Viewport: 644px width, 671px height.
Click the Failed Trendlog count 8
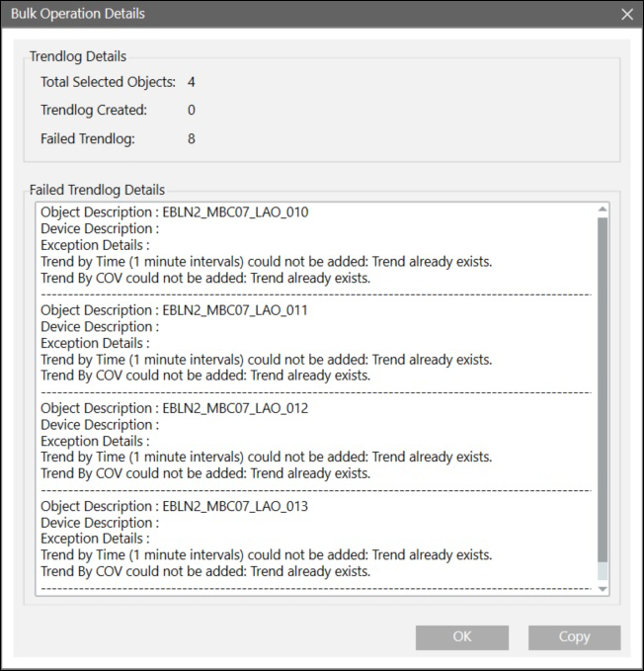192,139
